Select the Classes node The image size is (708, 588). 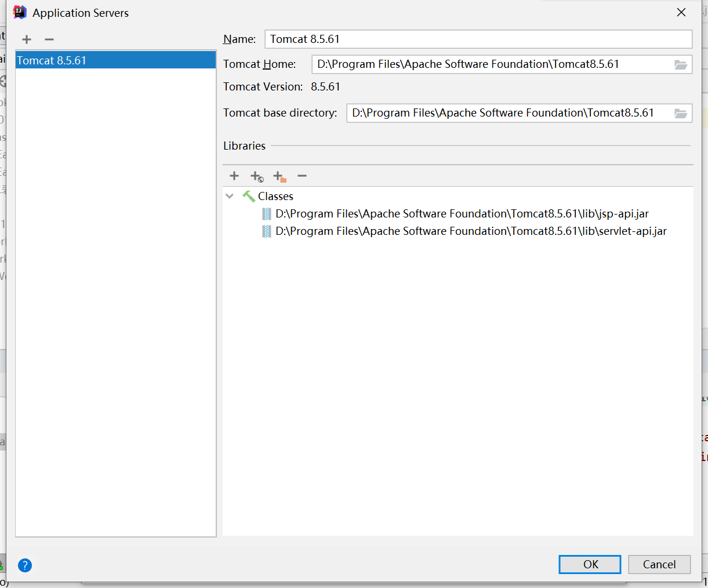275,196
